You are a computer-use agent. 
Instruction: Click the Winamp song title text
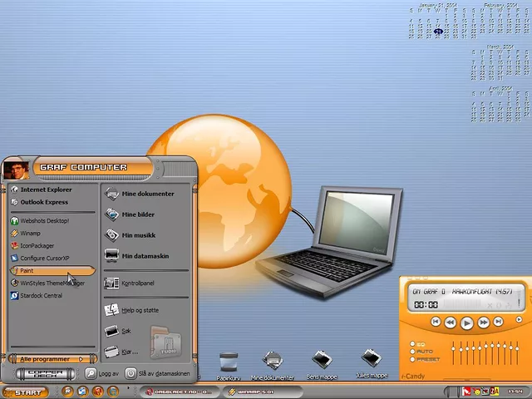462,292
